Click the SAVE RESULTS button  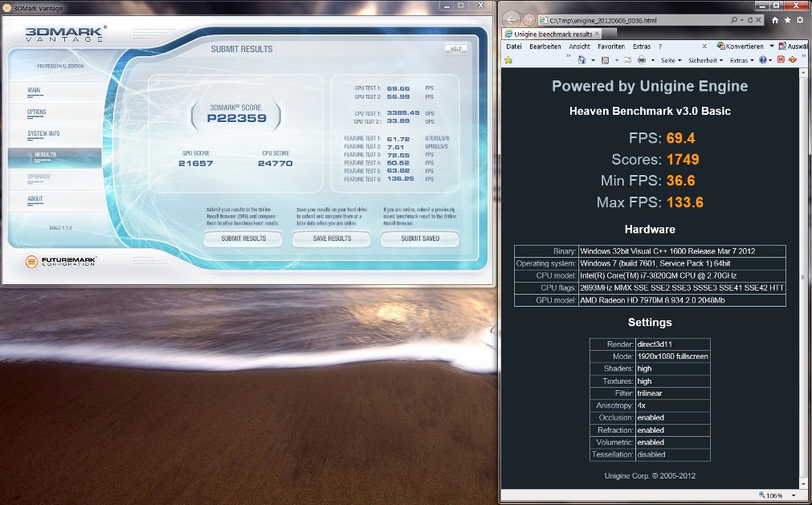coord(332,238)
